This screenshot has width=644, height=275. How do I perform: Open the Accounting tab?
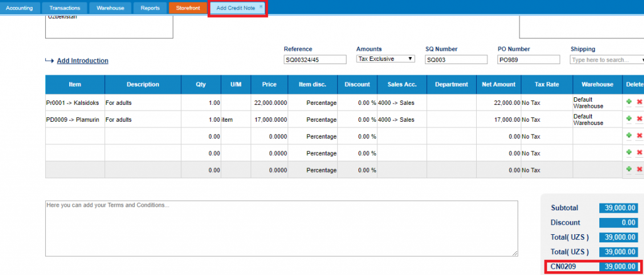click(x=19, y=8)
